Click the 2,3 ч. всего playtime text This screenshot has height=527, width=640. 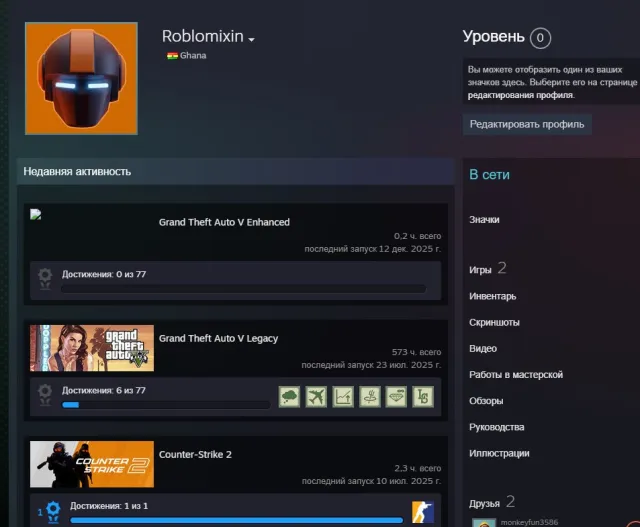tap(418, 468)
